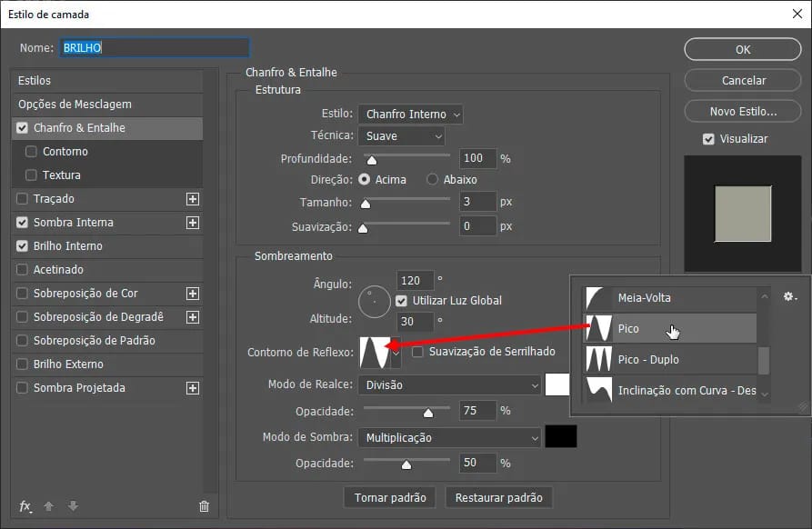Open the Estilo Chanfro Interno dropdown
Screen dimensions: 812x529
click(x=410, y=114)
